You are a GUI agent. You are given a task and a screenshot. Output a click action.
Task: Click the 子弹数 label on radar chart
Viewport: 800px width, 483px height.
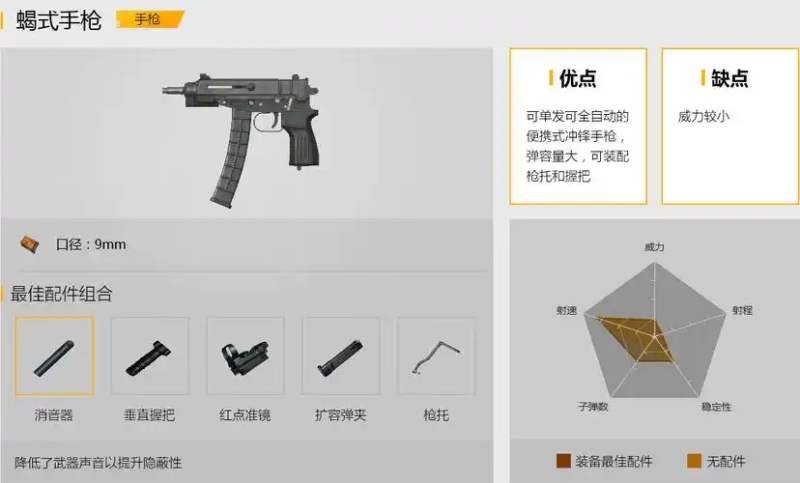593,406
